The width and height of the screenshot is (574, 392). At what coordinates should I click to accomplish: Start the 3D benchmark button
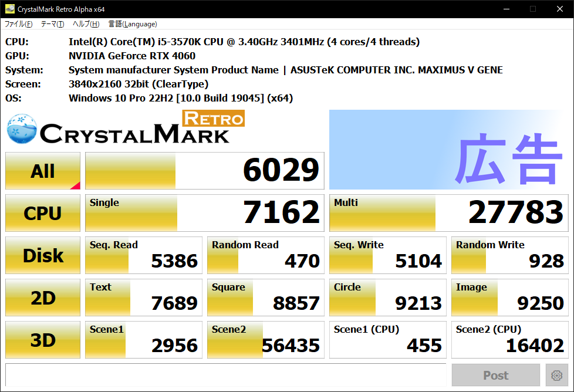[43, 340]
